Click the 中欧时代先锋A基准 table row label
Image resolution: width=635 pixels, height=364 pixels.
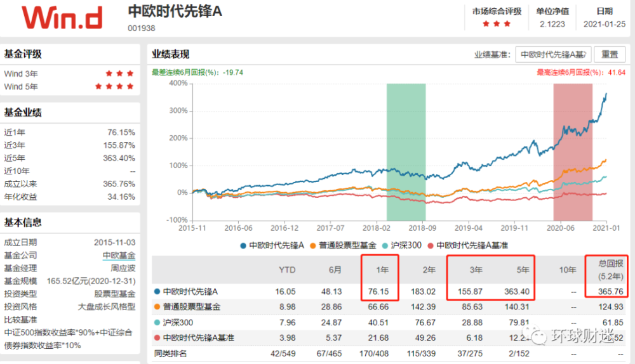pos(198,338)
